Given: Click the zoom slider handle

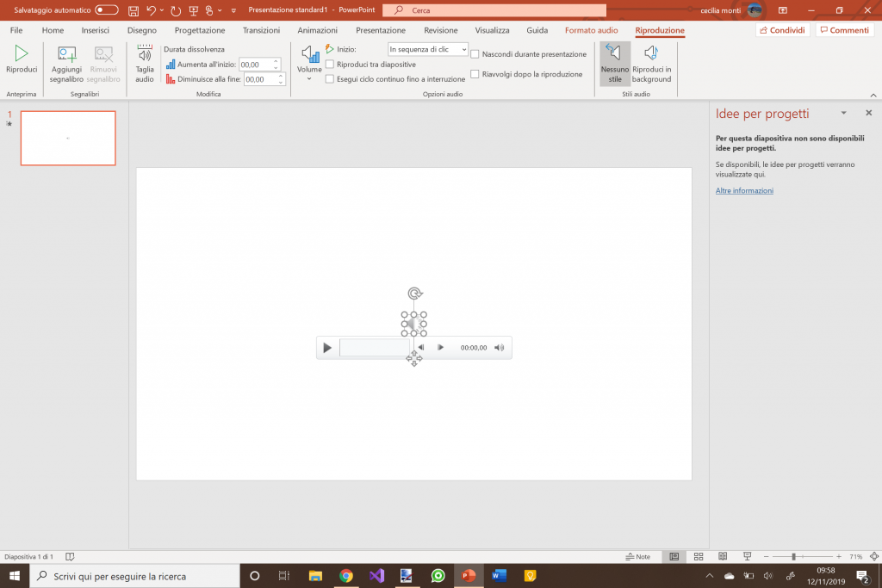Looking at the screenshot, I should tap(793, 556).
